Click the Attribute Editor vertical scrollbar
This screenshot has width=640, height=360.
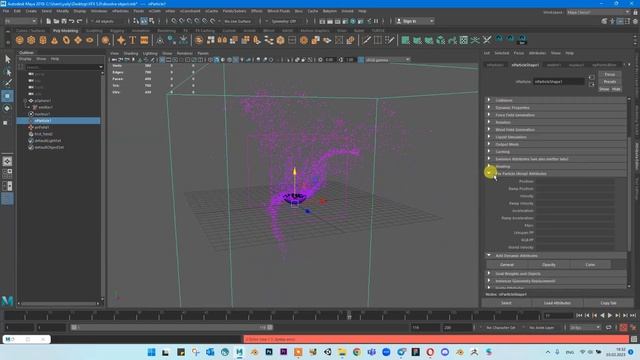point(629,195)
